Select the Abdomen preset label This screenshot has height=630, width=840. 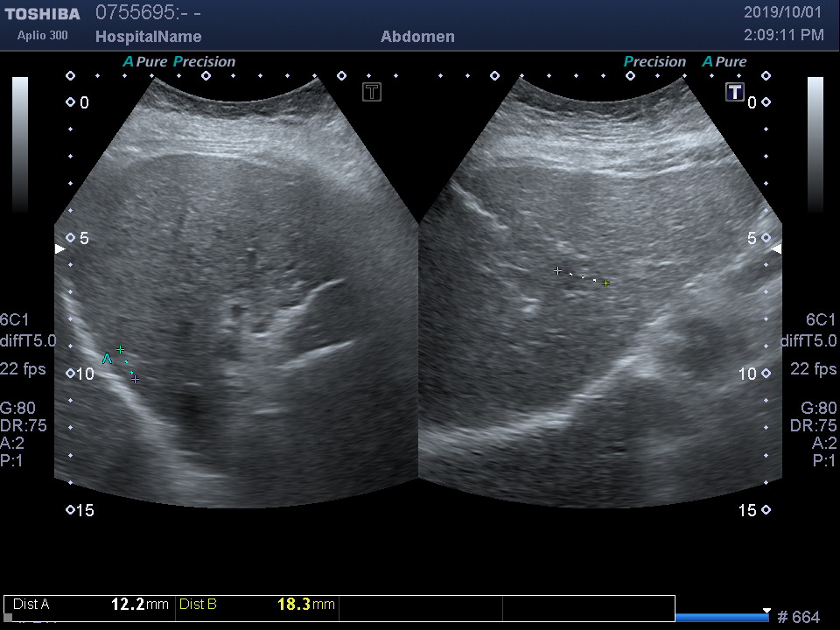tap(417, 37)
